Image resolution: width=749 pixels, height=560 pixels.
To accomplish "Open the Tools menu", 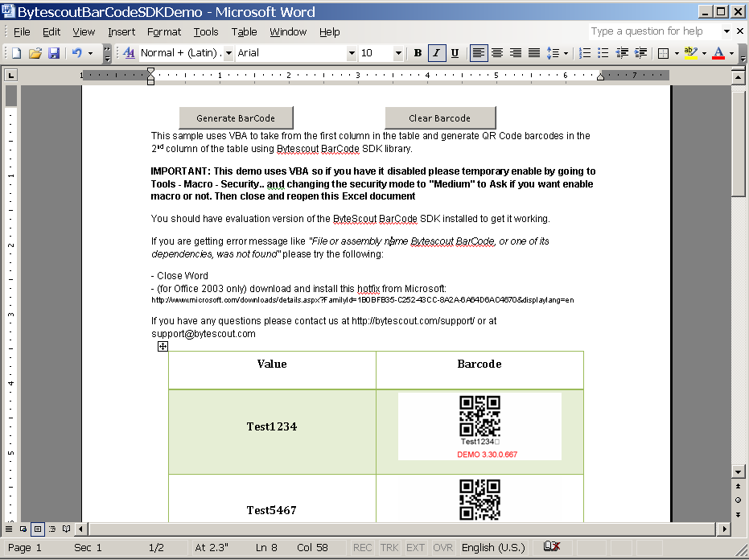I will [206, 32].
